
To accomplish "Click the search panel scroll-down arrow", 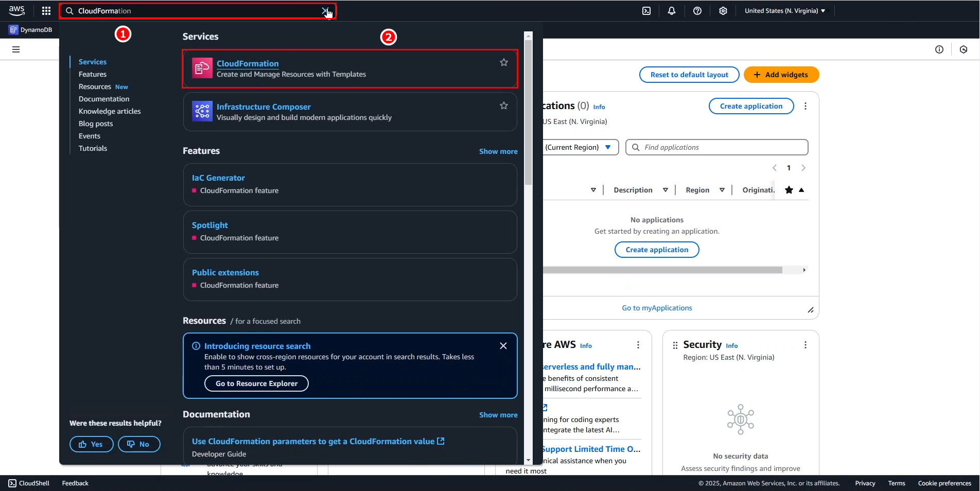I will pyautogui.click(x=528, y=461).
